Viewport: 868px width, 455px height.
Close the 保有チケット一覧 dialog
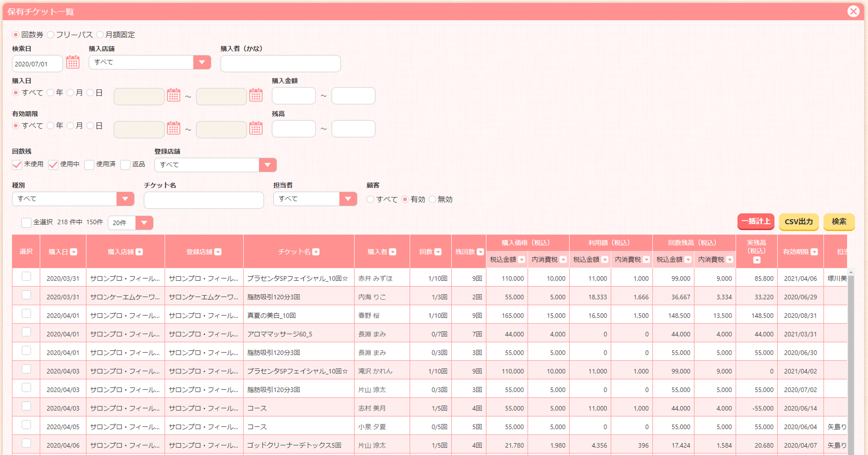pos(854,11)
